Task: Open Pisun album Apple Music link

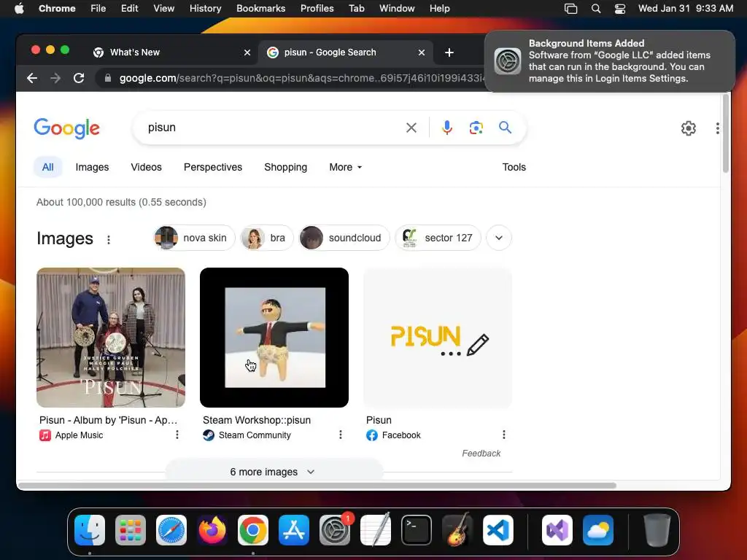Action: coord(108,420)
